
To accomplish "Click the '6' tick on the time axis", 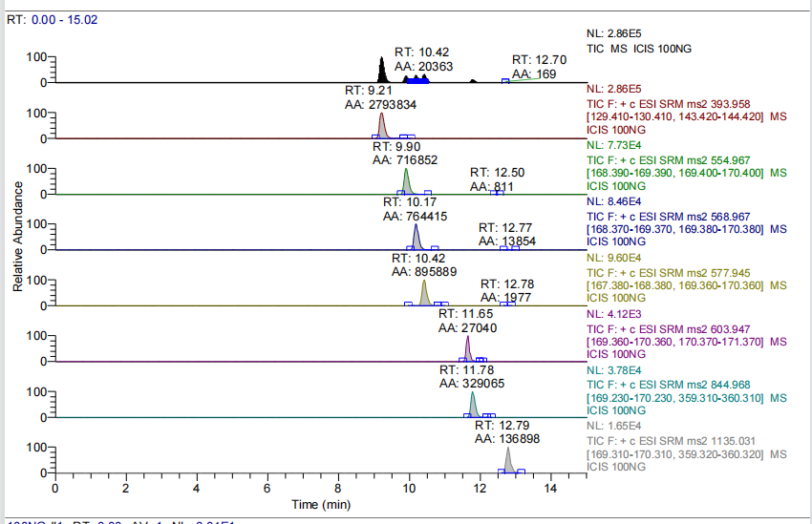I will coord(267,489).
